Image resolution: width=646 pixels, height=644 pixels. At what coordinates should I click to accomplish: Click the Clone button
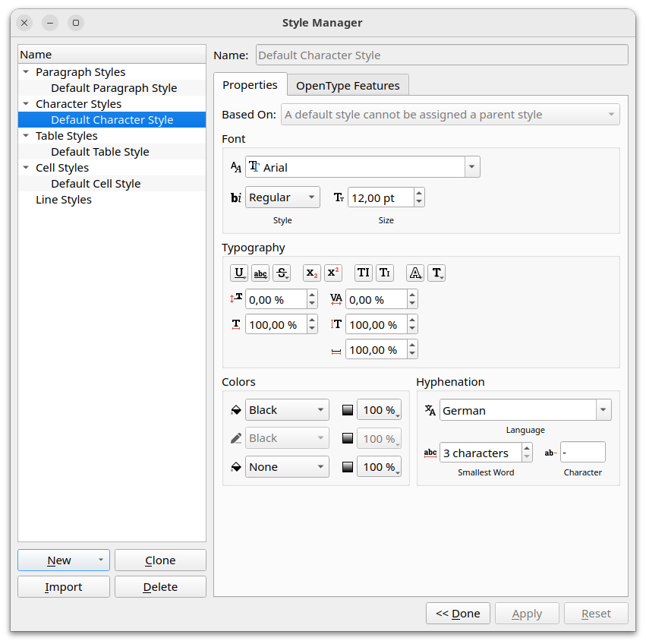(x=160, y=560)
